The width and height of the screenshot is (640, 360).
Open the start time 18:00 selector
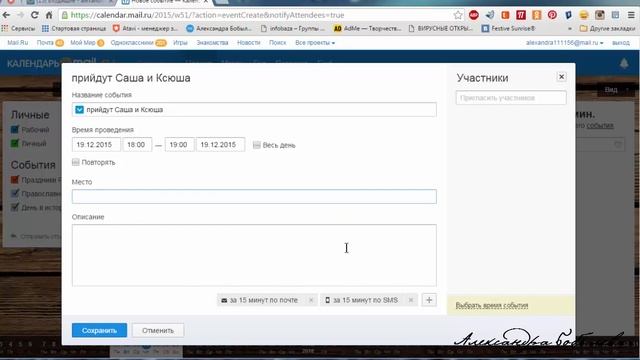click(137, 144)
